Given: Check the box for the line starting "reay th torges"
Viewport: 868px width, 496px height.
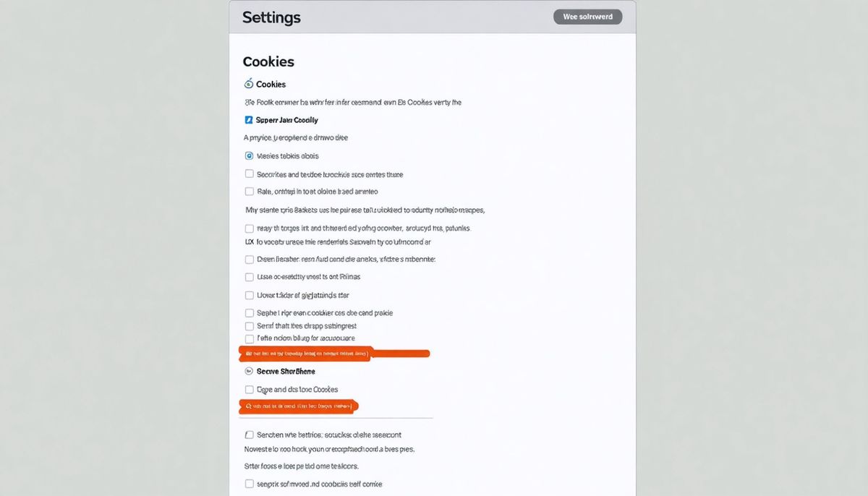Looking at the screenshot, I should [250, 228].
